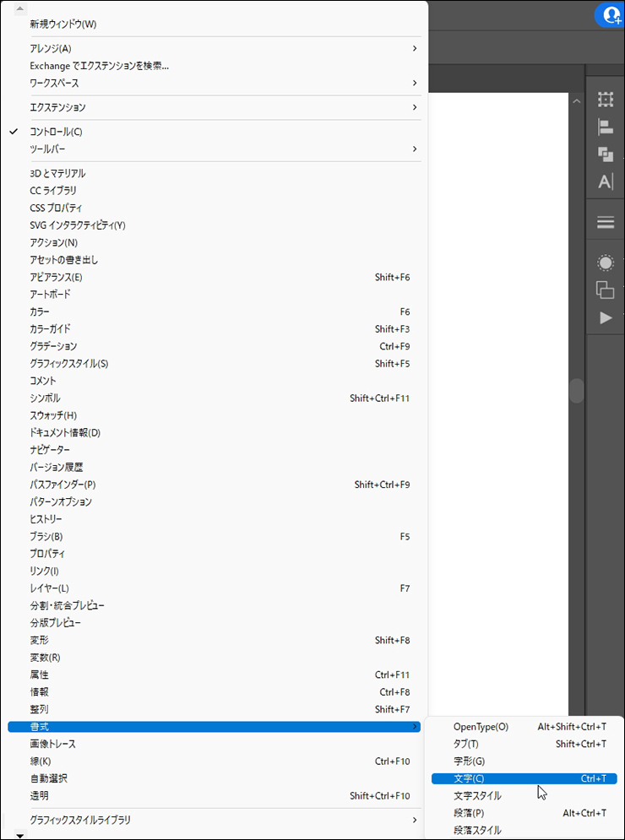This screenshot has height=840, width=625.
Task: Click the vertical scrollbar thumb on canvas
Action: 577,390
